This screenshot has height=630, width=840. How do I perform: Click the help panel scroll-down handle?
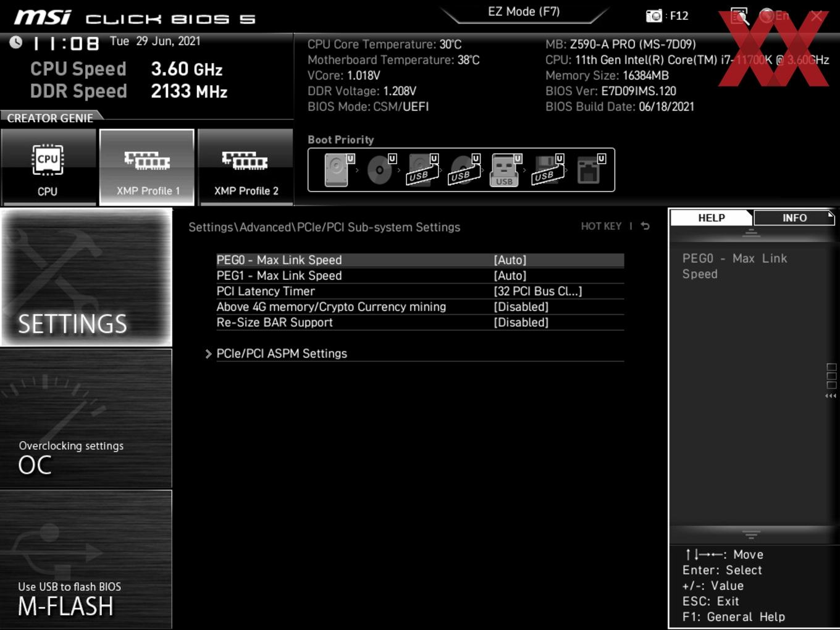click(x=751, y=534)
